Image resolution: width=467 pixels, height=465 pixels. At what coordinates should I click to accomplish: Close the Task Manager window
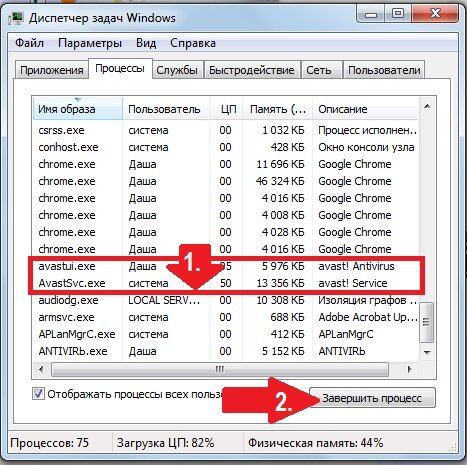click(x=435, y=13)
